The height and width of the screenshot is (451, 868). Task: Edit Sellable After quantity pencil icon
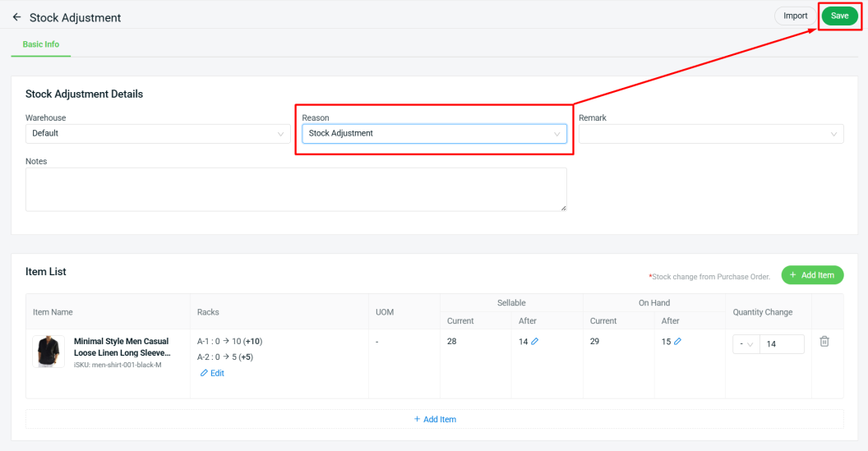point(535,342)
